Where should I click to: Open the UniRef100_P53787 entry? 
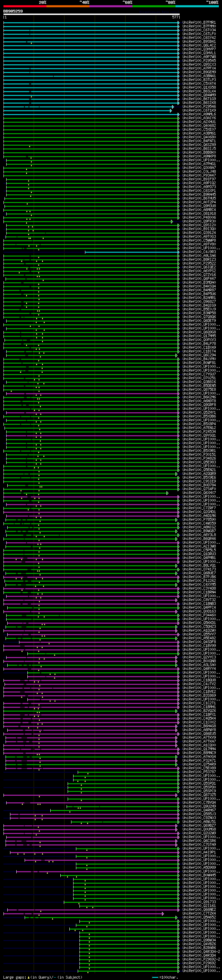coord(199,772)
